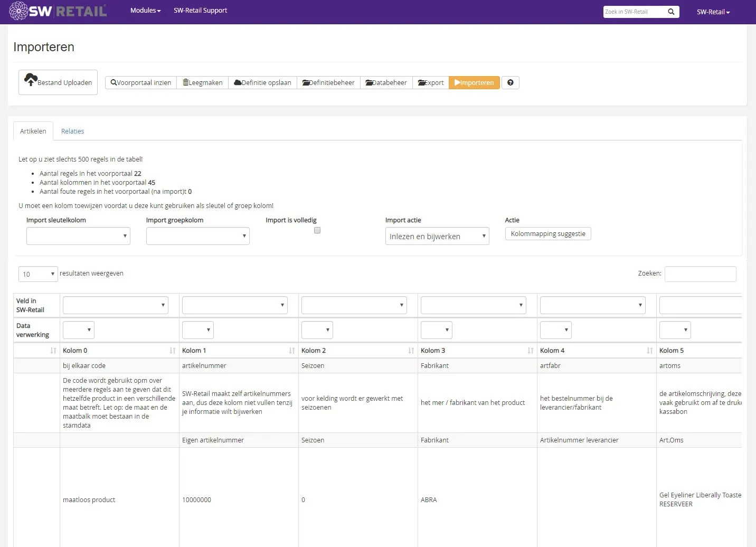The width and height of the screenshot is (756, 547).
Task: Click the search magnifier icon in header
Action: pos(671,12)
